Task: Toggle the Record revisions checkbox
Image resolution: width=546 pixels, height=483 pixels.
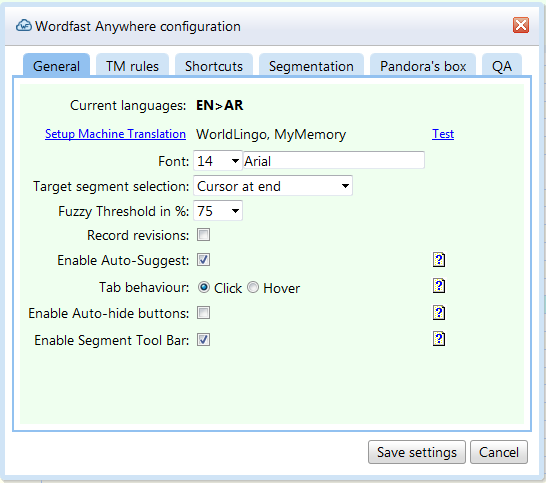Action: pos(203,235)
